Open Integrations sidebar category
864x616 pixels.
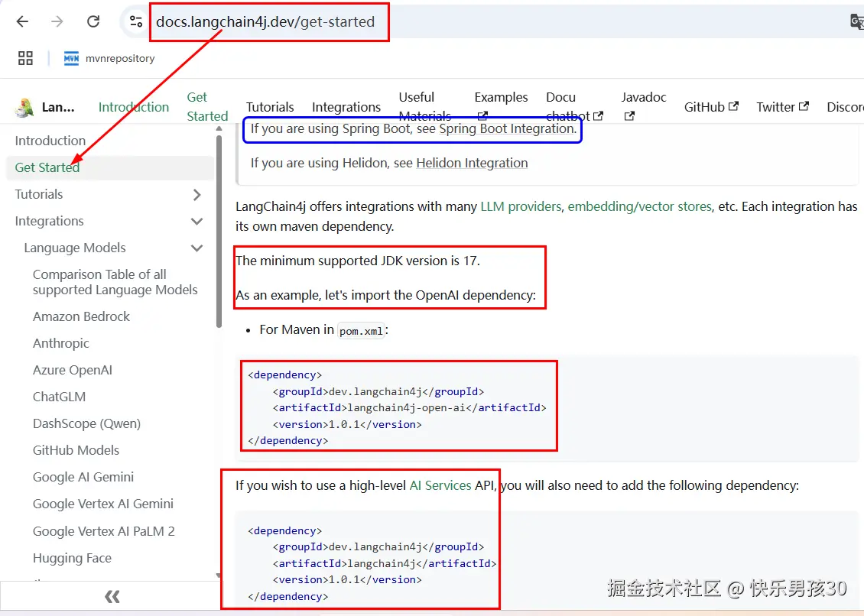(49, 221)
